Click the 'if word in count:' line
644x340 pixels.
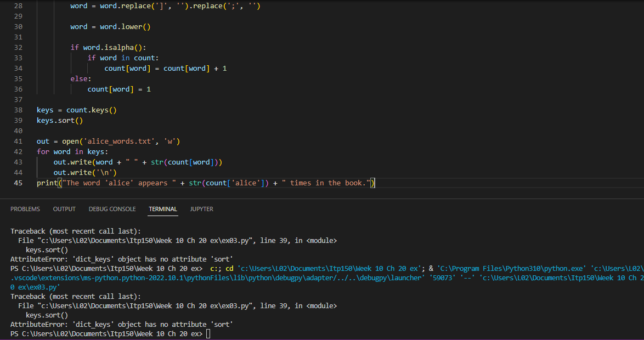[x=123, y=58]
